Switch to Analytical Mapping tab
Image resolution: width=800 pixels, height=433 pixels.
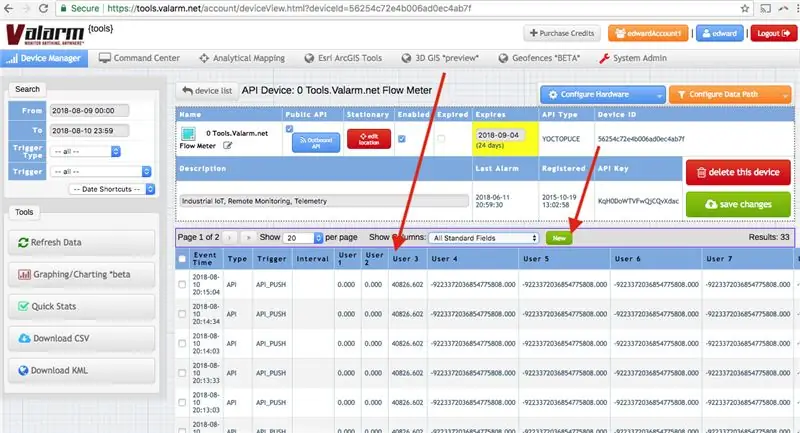242,58
